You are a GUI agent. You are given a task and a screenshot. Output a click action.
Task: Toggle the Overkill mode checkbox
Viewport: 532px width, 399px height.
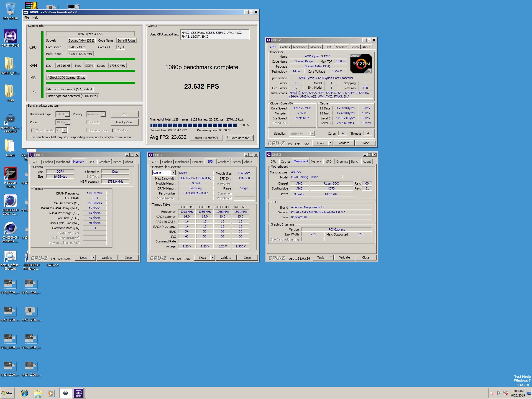33,130
